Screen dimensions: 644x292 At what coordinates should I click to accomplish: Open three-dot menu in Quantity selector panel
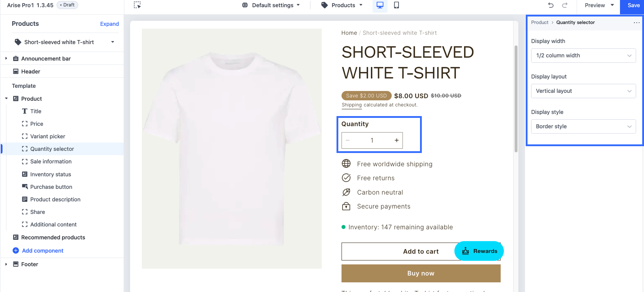636,23
